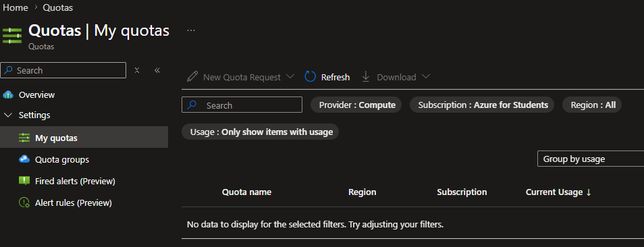Open the Provider : Compute filter

tap(356, 105)
